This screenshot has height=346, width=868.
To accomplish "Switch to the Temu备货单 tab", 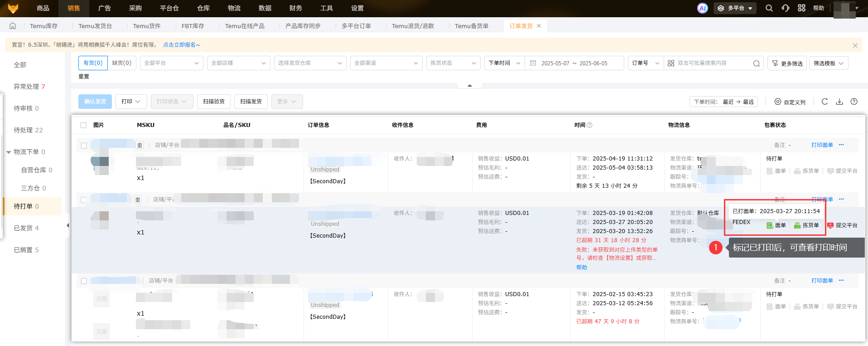I will pos(471,26).
